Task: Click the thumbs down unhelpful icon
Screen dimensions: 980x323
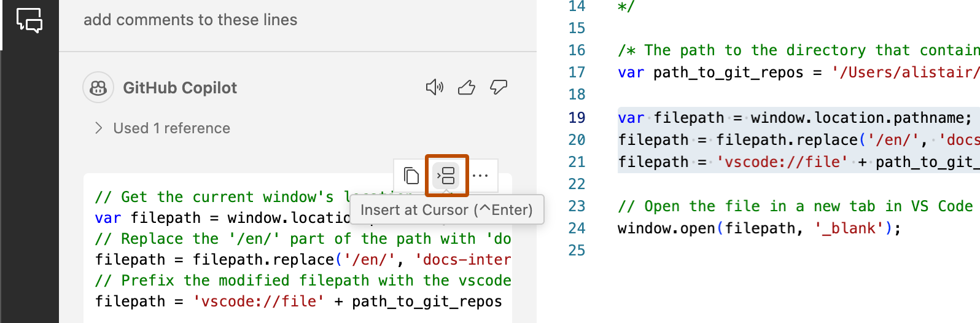Action: (498, 87)
